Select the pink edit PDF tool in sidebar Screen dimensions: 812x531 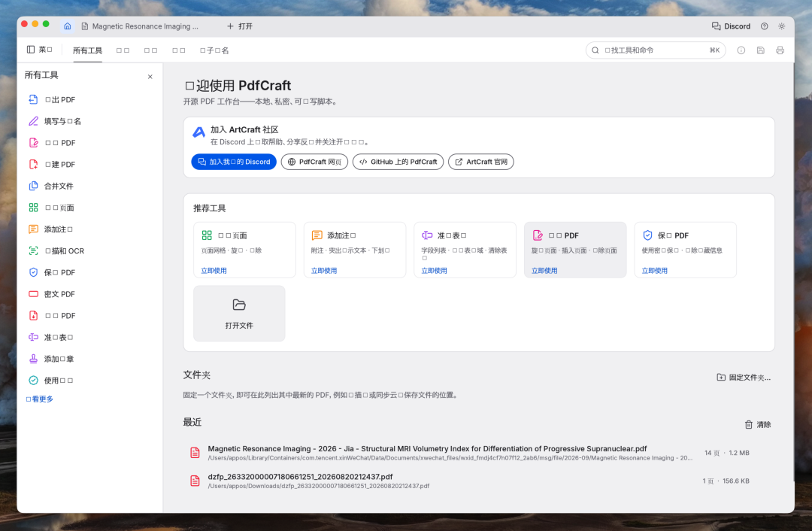point(91,142)
